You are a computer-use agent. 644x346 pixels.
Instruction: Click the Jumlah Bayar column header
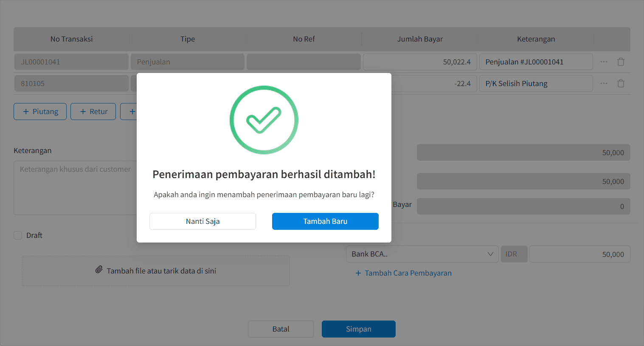(x=420, y=39)
